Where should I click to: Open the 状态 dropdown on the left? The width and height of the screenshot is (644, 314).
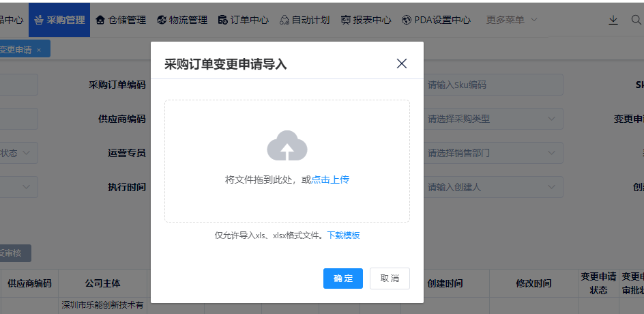pos(18,153)
